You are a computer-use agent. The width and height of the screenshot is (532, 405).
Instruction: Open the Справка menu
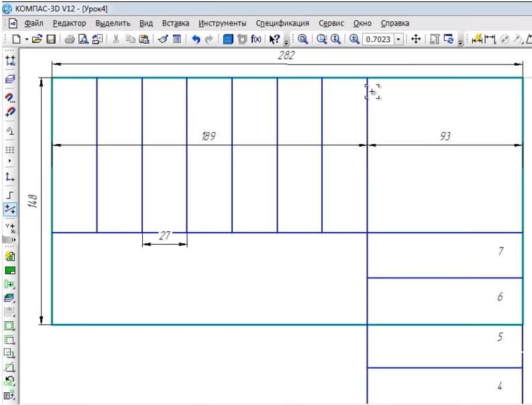(x=394, y=23)
